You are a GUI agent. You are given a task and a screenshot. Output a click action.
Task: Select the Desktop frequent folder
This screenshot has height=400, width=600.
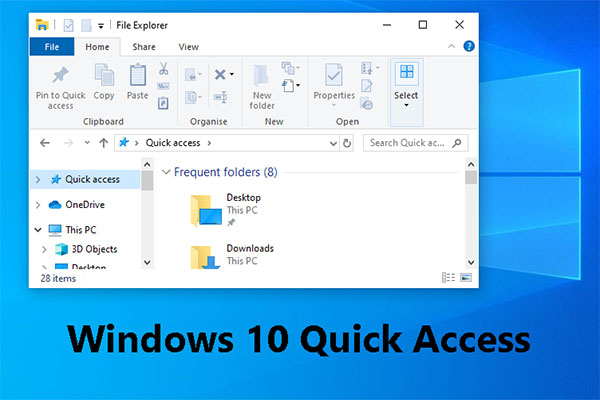(226, 210)
